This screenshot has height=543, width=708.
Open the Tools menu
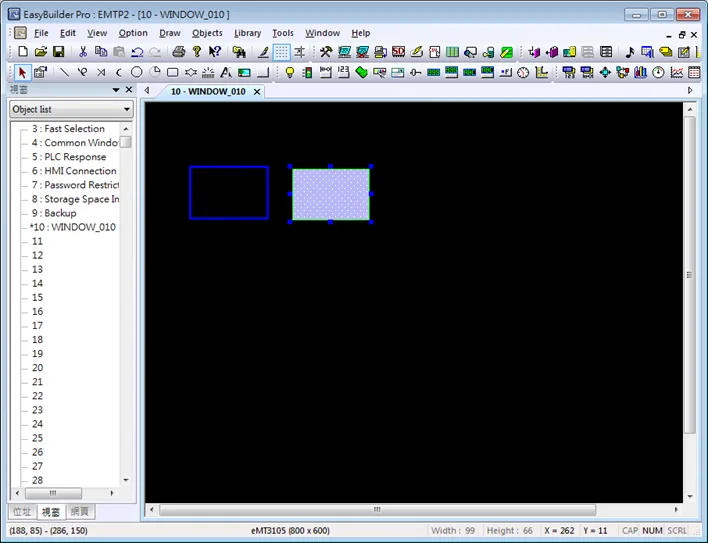coord(283,33)
